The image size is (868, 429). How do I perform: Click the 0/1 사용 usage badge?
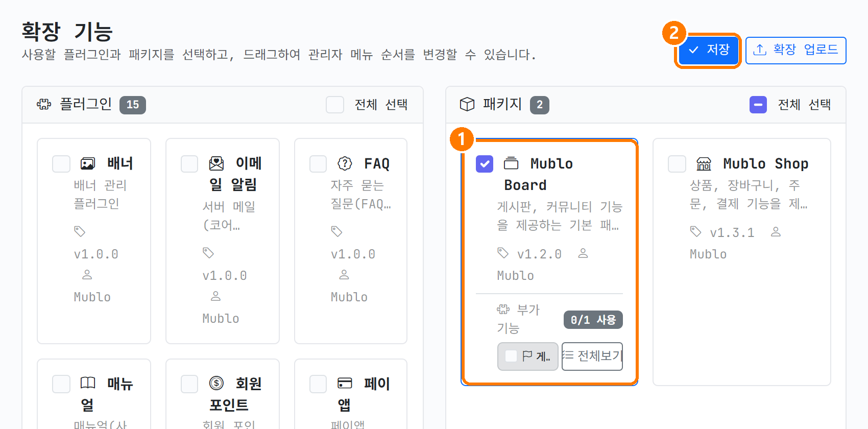click(x=593, y=320)
